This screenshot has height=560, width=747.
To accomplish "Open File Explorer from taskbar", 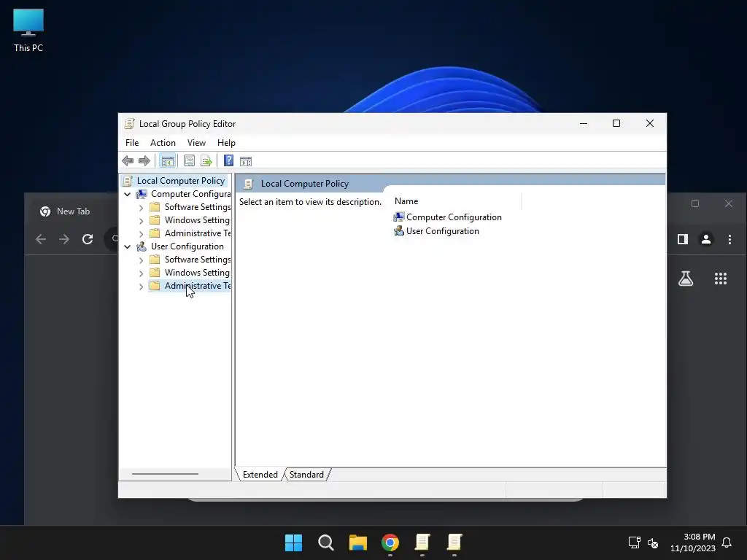I will pyautogui.click(x=357, y=542).
